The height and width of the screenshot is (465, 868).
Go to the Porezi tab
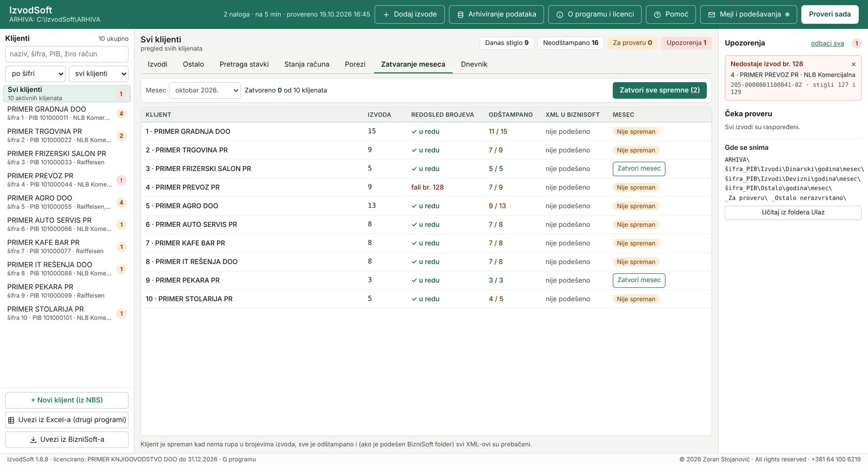tap(355, 64)
